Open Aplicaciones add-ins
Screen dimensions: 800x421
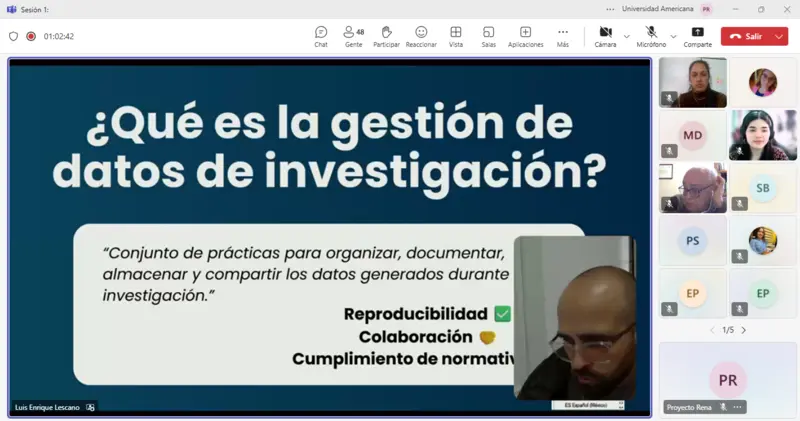(526, 37)
